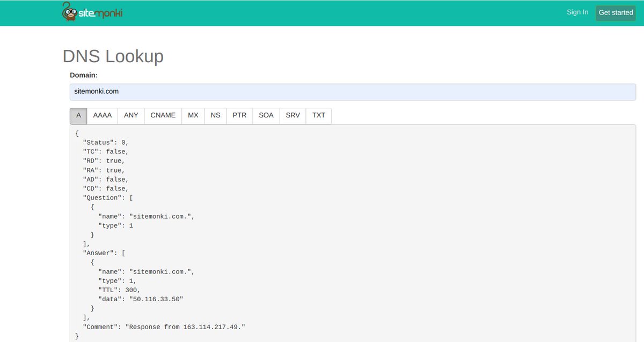Open the CNAME record tab
Image resolution: width=644 pixels, height=342 pixels.
[x=163, y=116]
